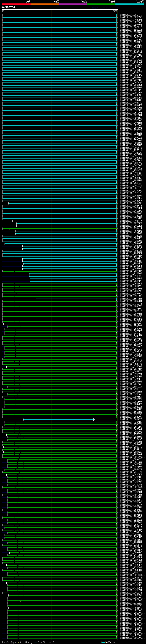Select hit label UniRef100_A8BZW6
Viewport: 146px width, 644px height.
pos(131,180)
